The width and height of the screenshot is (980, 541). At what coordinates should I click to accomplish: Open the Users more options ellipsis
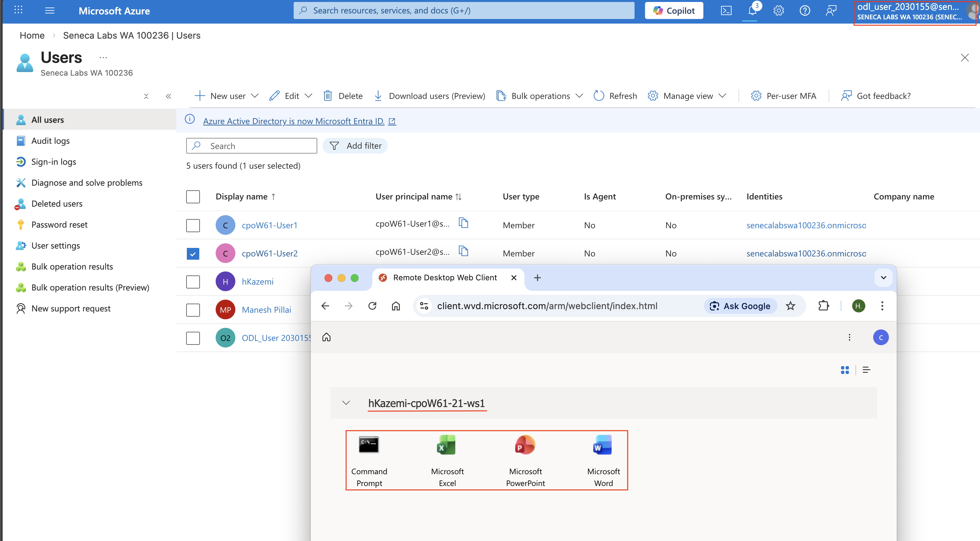pos(103,57)
